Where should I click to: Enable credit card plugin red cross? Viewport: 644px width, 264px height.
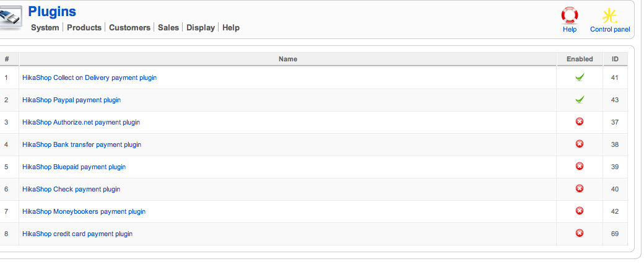point(580,233)
